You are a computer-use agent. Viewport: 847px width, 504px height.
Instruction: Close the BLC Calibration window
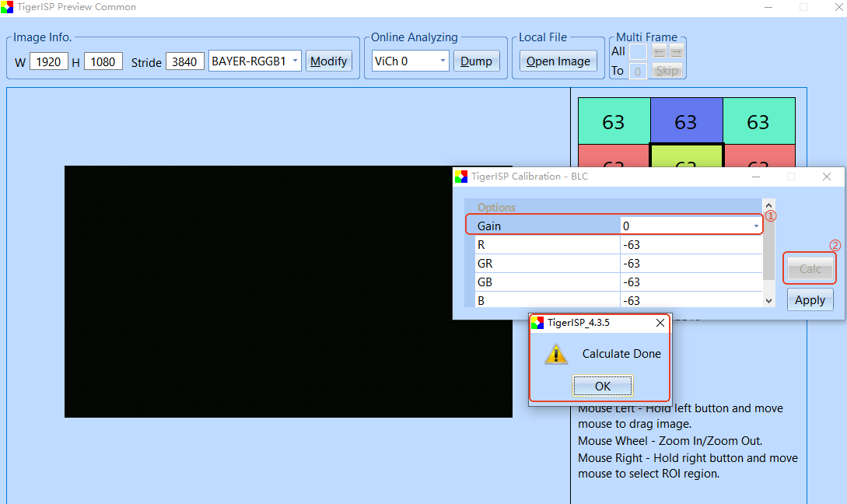point(827,177)
